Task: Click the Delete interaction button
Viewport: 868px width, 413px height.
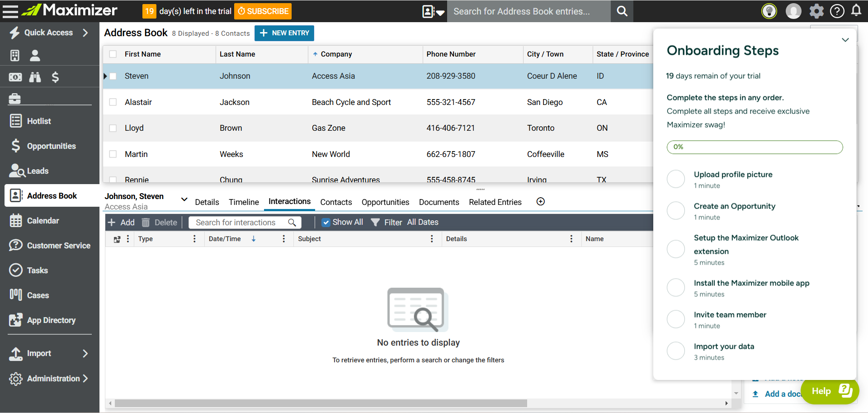Action: coord(160,223)
